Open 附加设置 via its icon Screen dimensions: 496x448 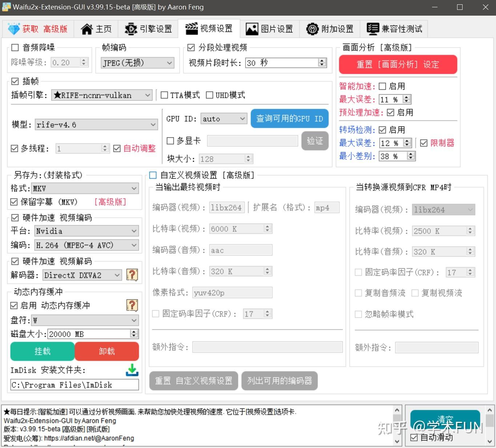point(312,28)
